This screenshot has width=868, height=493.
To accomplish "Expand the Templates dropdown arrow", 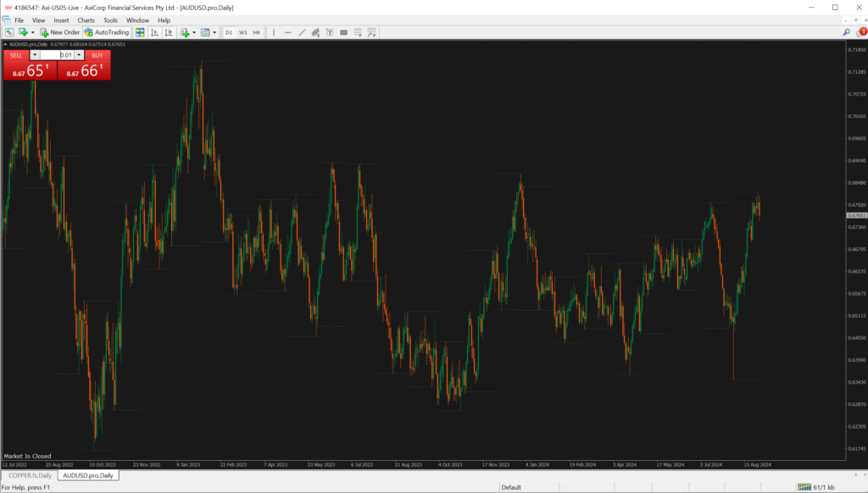I will click(x=214, y=33).
